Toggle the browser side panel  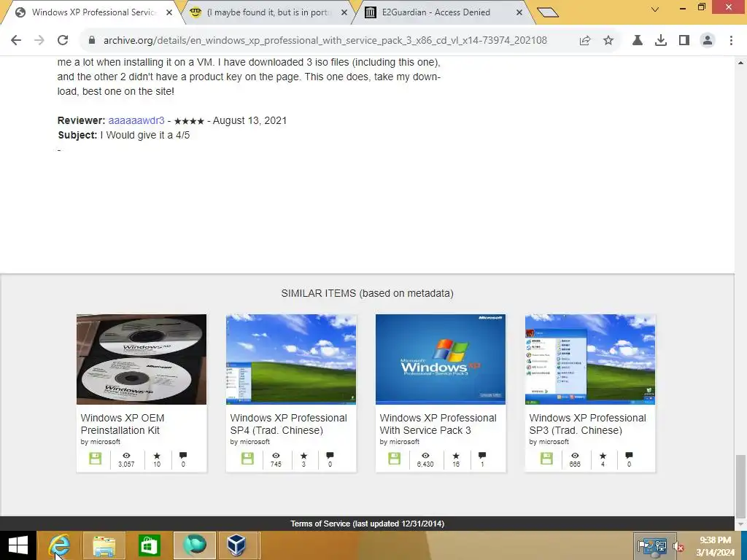click(684, 41)
